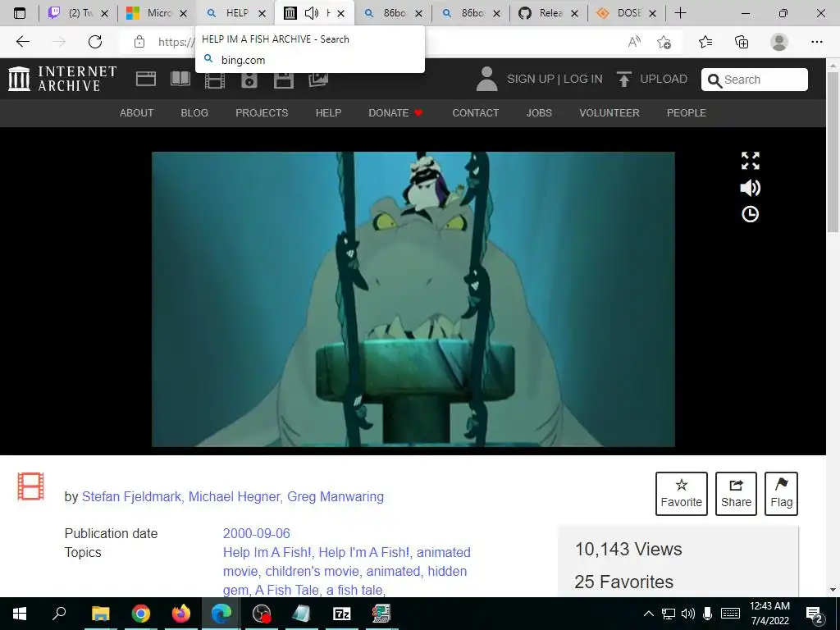The height and width of the screenshot is (630, 840).
Task: Click the PROJECTS nav item
Action: coord(262,113)
